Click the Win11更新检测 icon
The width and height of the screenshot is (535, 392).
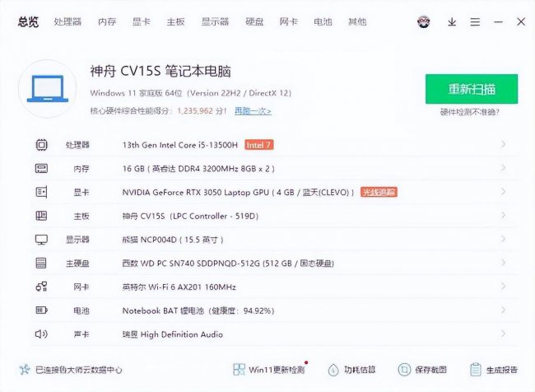tap(239, 370)
